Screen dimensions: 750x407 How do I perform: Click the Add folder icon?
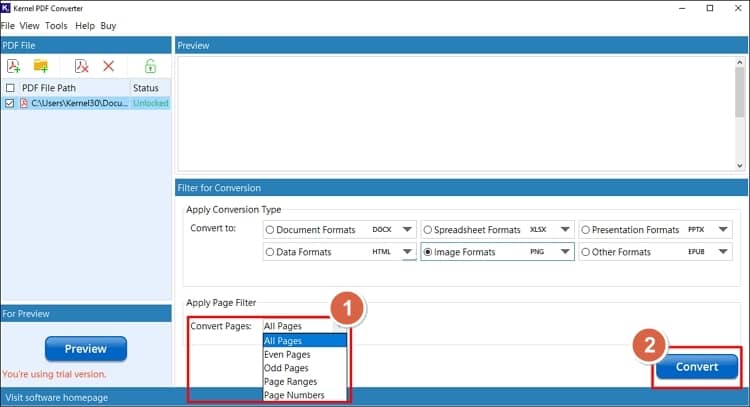click(41, 66)
